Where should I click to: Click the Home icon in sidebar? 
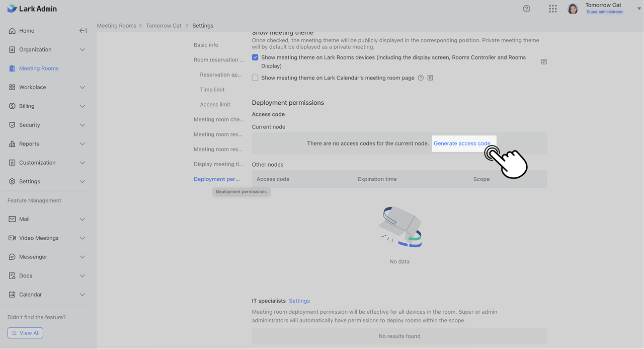click(12, 31)
